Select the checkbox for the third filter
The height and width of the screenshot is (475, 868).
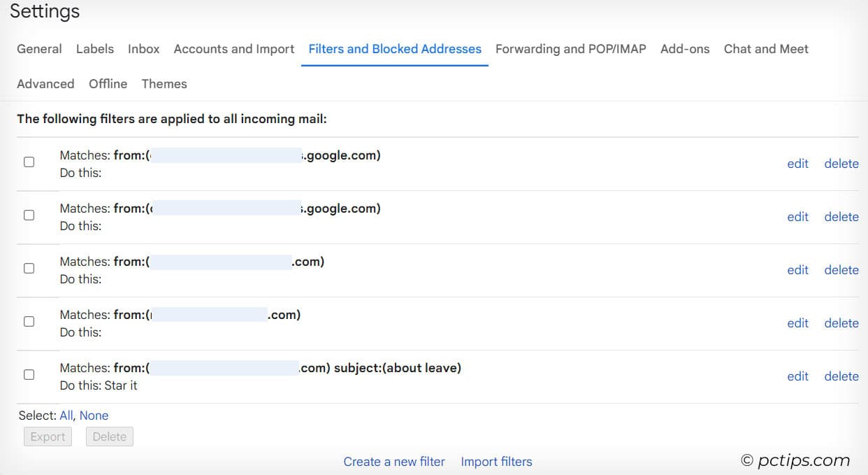click(29, 268)
